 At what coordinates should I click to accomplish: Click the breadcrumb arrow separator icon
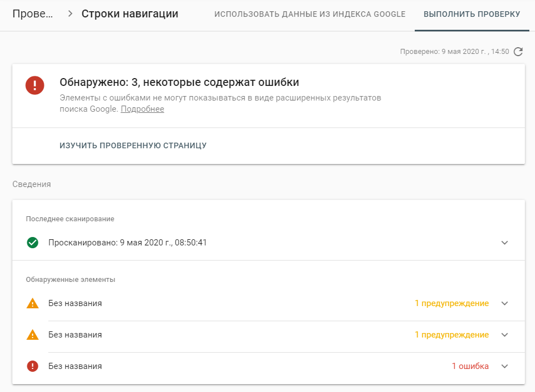70,14
